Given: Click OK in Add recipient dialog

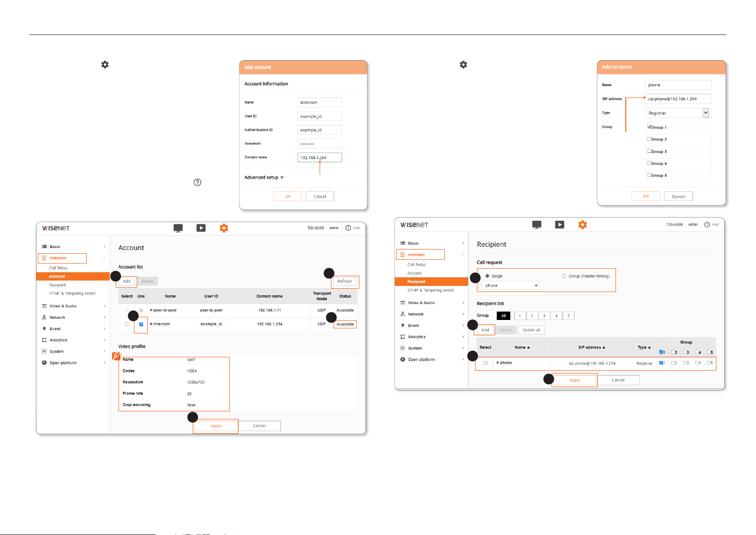Looking at the screenshot, I should [646, 196].
